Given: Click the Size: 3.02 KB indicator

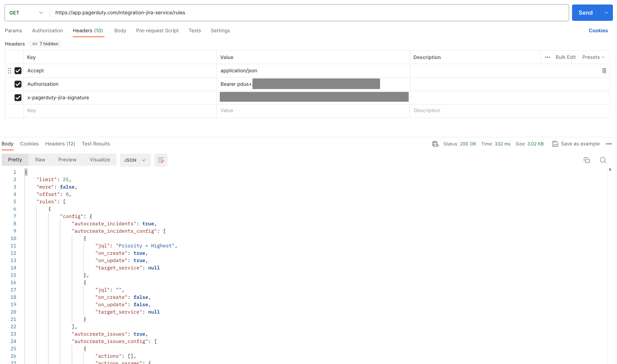Looking at the screenshot, I should 529,144.
